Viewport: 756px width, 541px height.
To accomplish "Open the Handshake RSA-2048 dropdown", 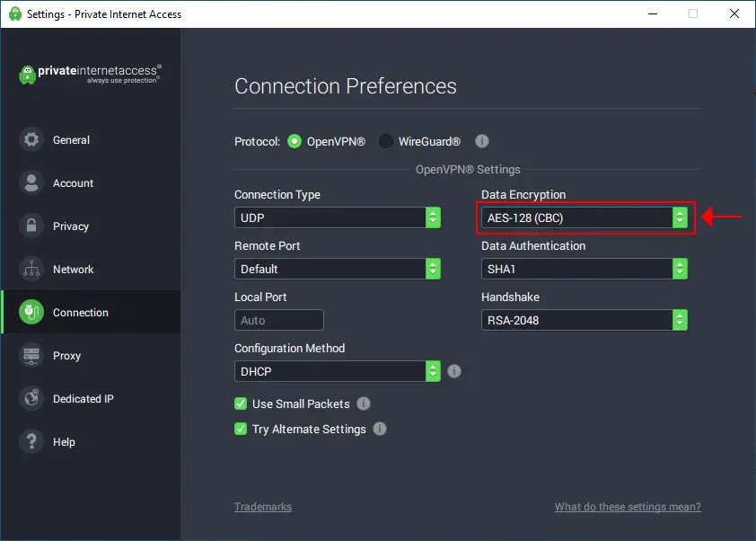I will click(x=585, y=320).
